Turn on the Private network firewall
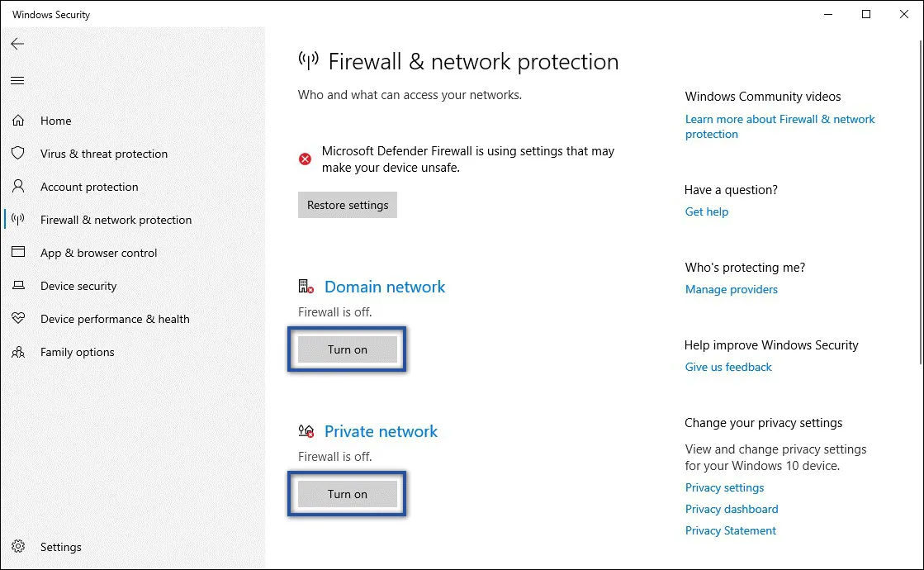 [347, 494]
